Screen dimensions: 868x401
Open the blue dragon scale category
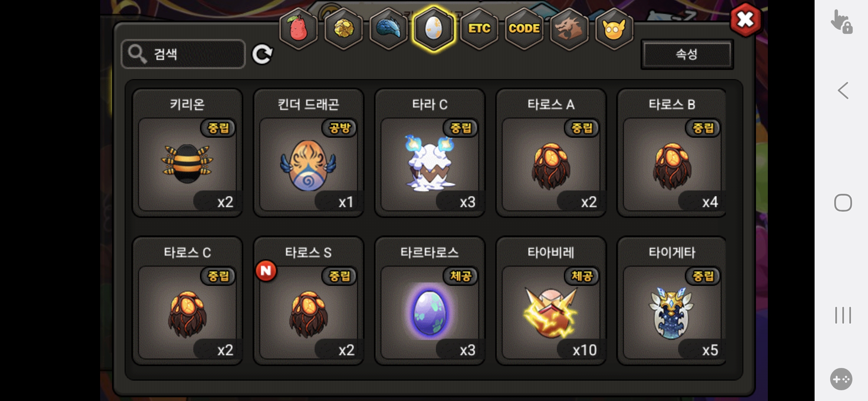[x=389, y=29]
